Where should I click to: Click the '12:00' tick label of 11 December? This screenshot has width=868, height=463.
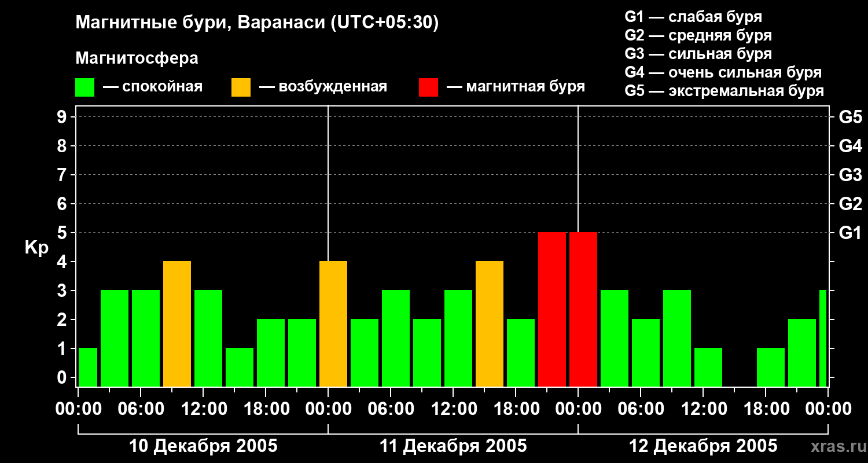454,409
